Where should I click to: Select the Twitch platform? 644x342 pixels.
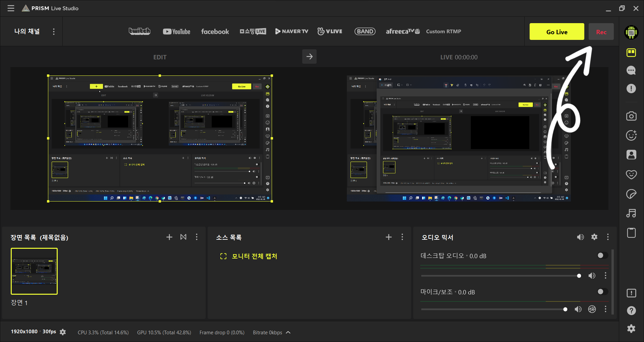(140, 31)
